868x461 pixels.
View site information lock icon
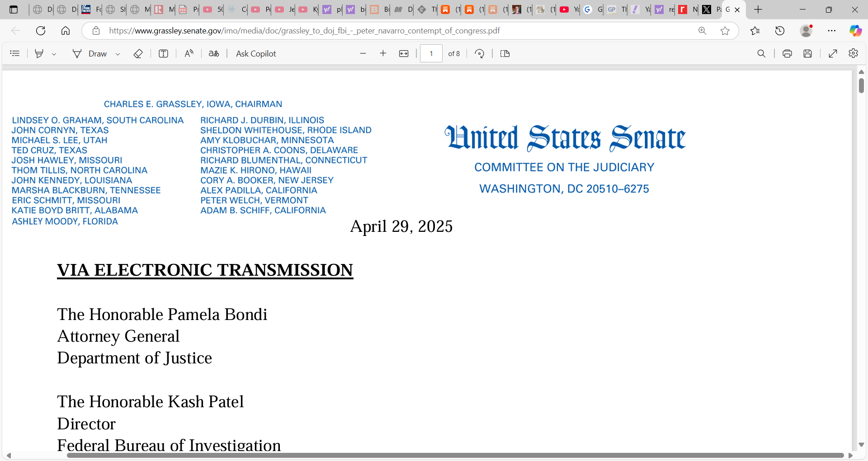click(96, 31)
